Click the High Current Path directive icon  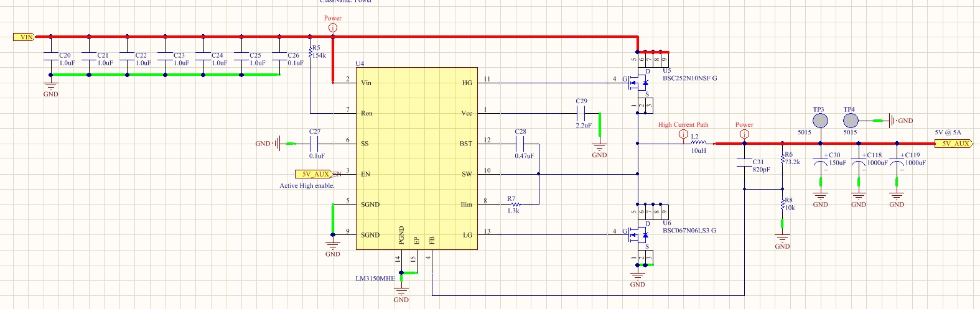click(x=683, y=134)
